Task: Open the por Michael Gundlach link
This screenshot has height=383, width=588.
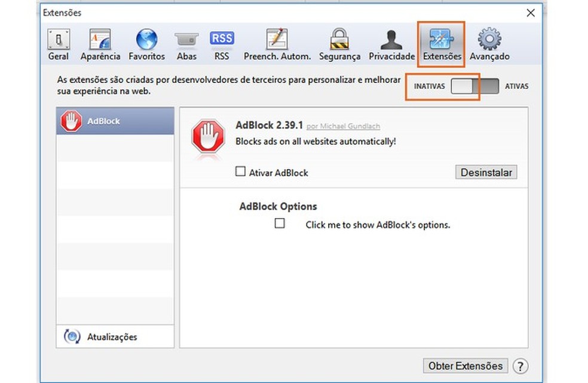Action: click(343, 127)
